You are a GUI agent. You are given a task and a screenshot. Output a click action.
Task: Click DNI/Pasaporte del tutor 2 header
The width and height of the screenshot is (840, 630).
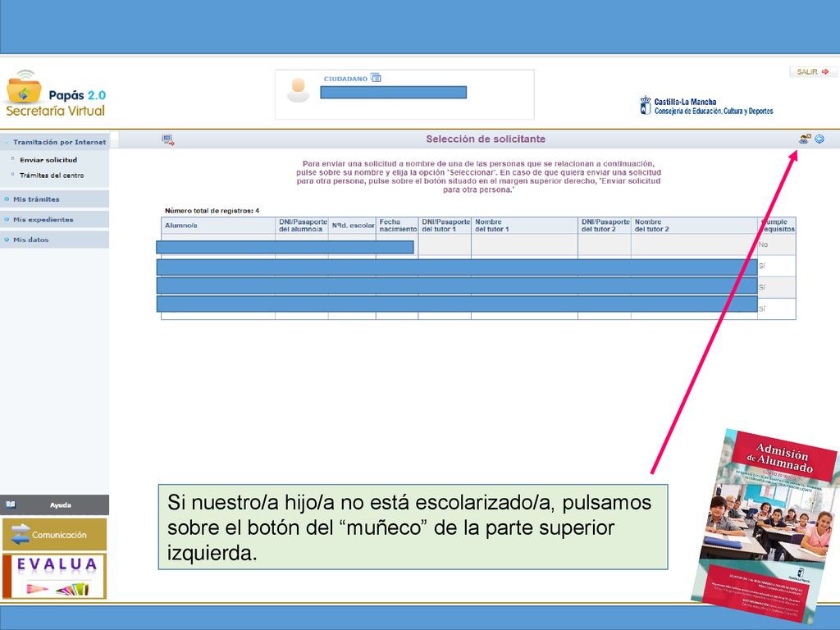[x=605, y=225]
